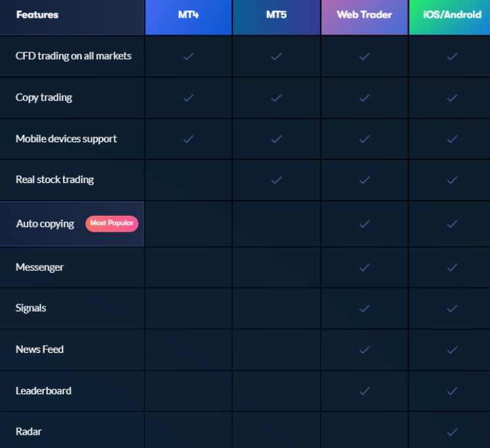Click the Most Popular badge
This screenshot has width=490, height=448.
112,223
